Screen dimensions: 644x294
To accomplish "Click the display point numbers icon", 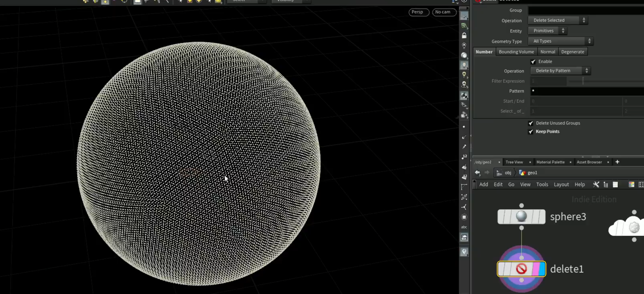I will [464, 157].
